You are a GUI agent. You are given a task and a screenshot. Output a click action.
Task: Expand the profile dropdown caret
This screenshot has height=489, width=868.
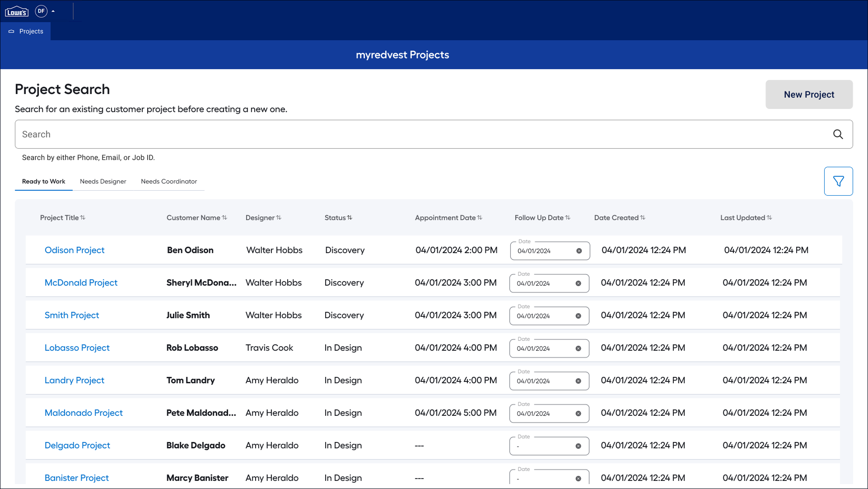pyautogui.click(x=53, y=11)
